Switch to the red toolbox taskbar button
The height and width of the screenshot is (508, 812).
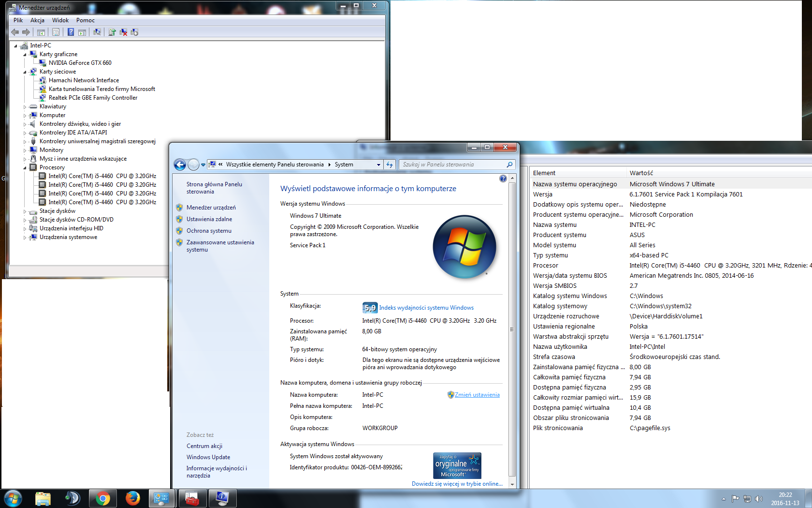click(x=192, y=498)
